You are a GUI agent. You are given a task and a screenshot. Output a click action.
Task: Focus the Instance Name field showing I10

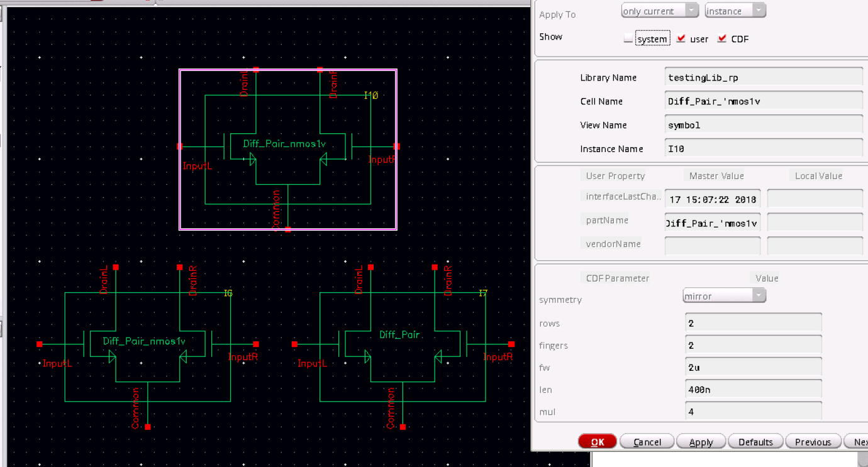[x=763, y=148]
